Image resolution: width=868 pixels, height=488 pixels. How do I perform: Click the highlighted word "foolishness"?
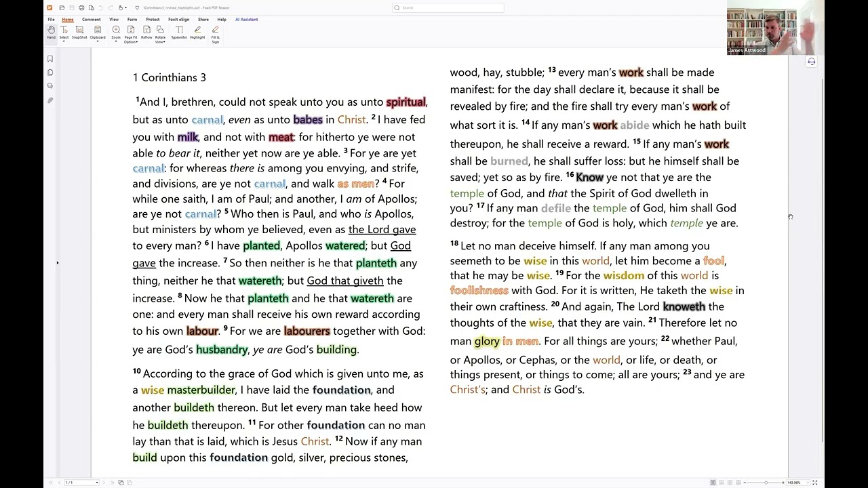coord(479,290)
